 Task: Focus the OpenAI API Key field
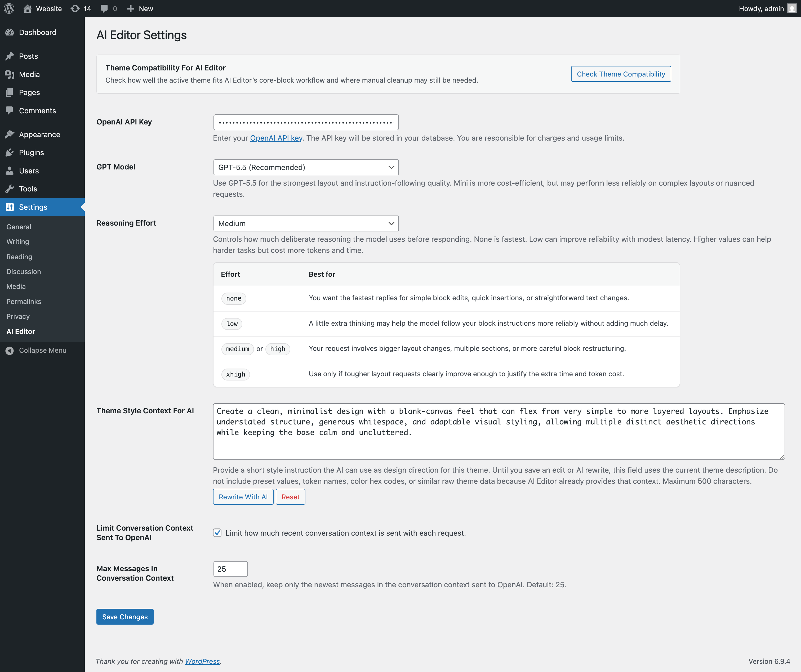306,122
